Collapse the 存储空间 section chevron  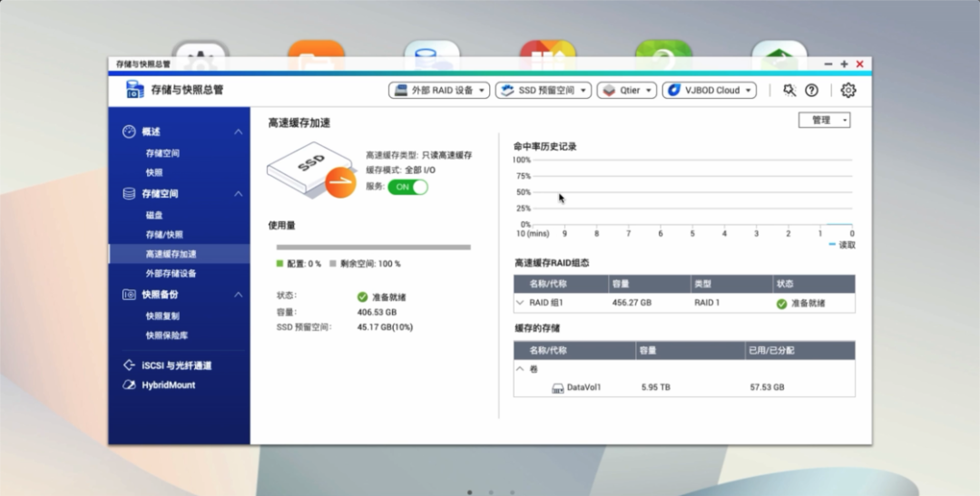point(238,194)
